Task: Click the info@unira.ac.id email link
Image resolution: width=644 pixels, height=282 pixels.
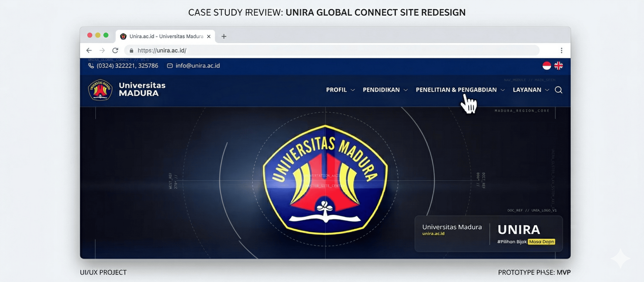Action: pyautogui.click(x=197, y=65)
